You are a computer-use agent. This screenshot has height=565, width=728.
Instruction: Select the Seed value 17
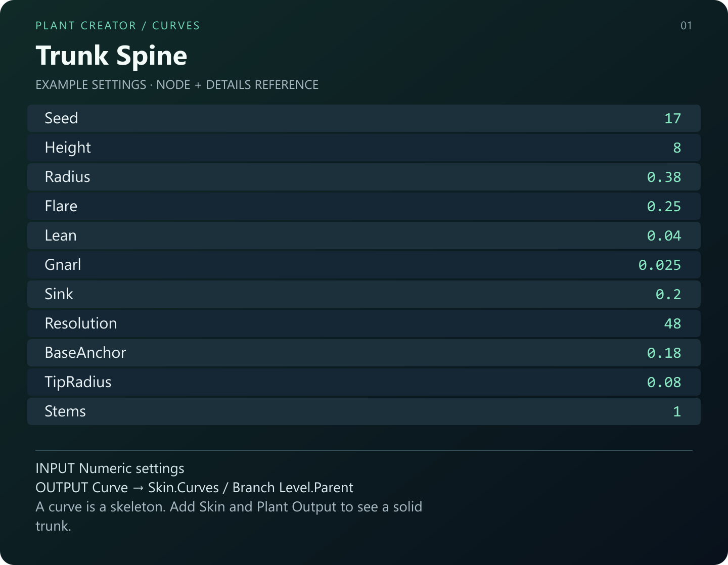pos(672,118)
